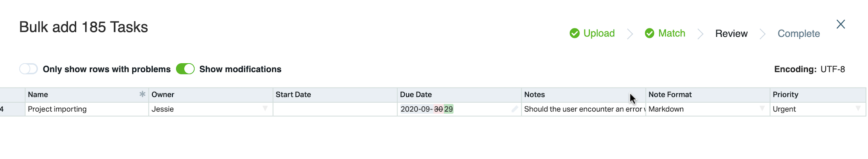This screenshot has width=868, height=159.
Task: Open the Owner dropdown for Jessie
Action: pos(265,109)
